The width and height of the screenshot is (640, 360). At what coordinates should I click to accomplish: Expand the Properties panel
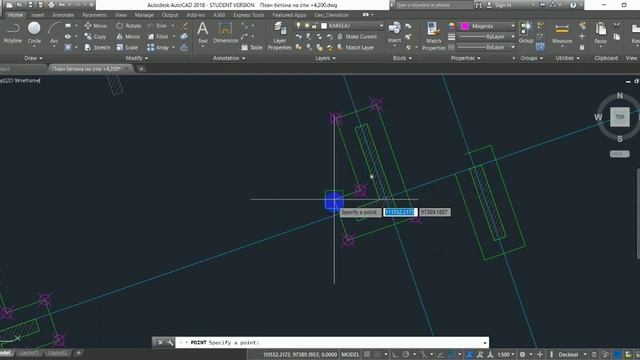465,58
